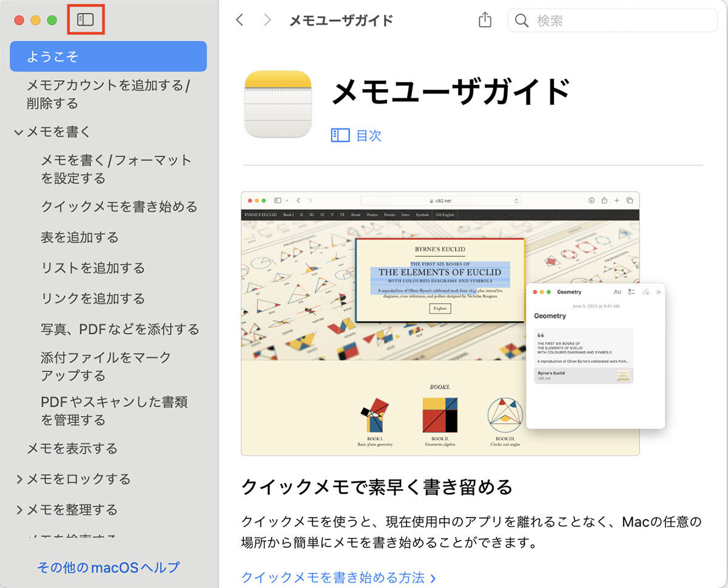728x588 pixels.
Task: Open the share menu icon
Action: [x=485, y=20]
